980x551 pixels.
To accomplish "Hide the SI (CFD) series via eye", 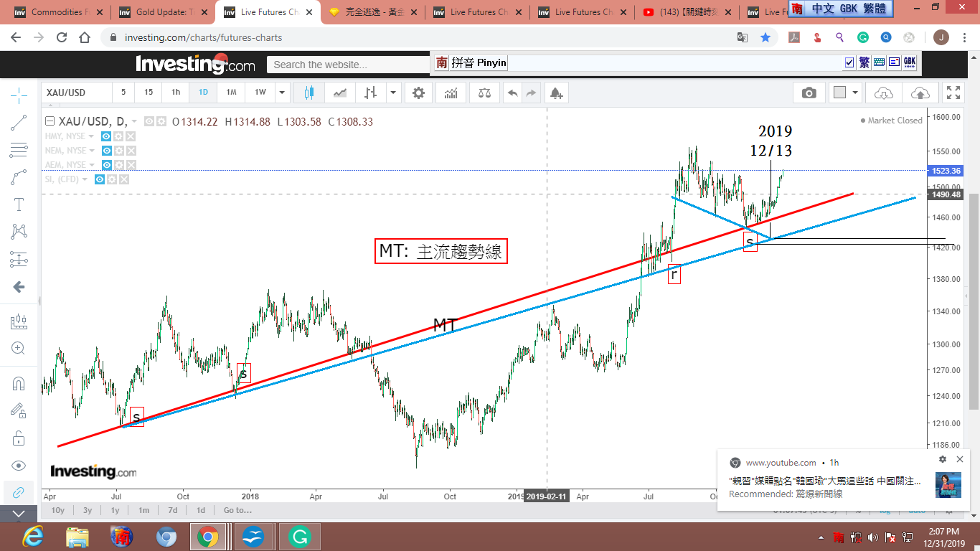I will pos(100,179).
